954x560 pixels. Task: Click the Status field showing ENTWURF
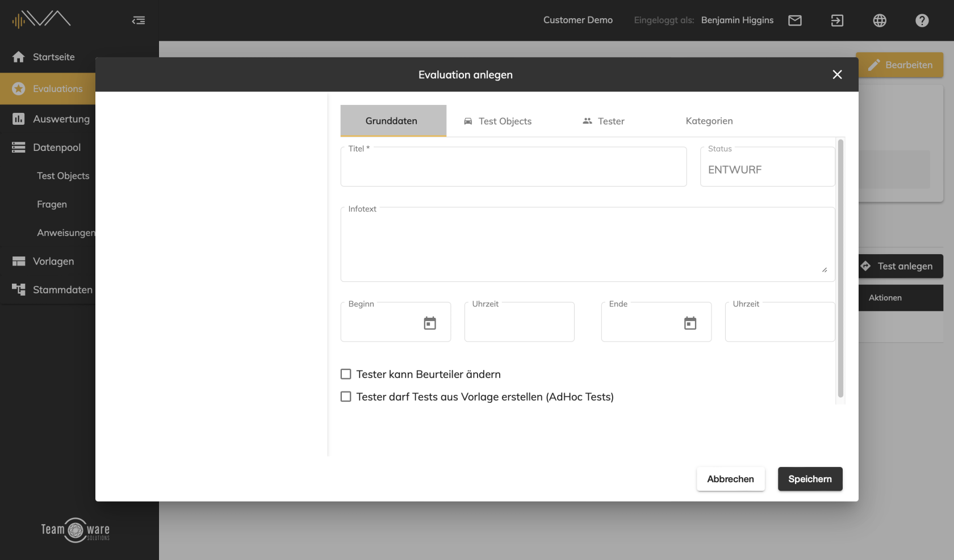(x=768, y=167)
